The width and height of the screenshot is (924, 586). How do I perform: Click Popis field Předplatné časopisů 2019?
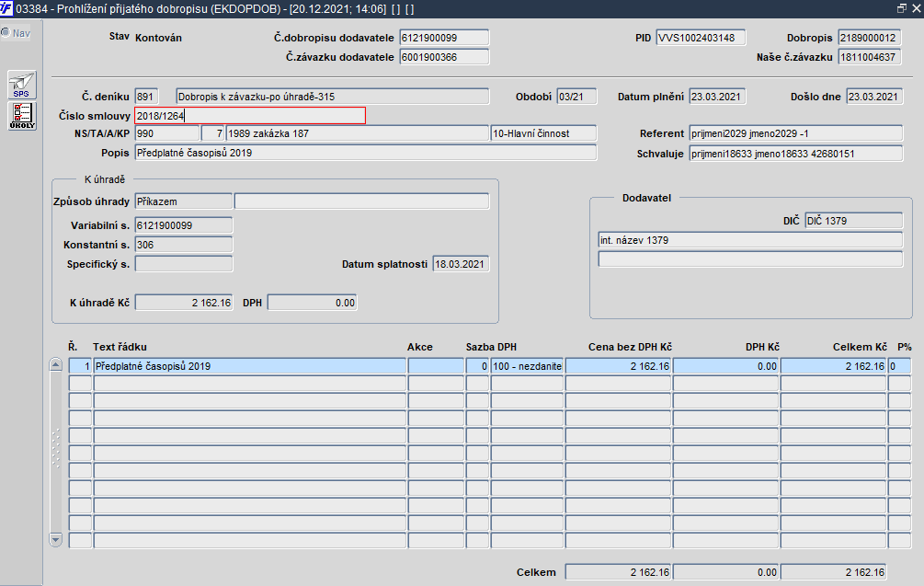[365, 153]
